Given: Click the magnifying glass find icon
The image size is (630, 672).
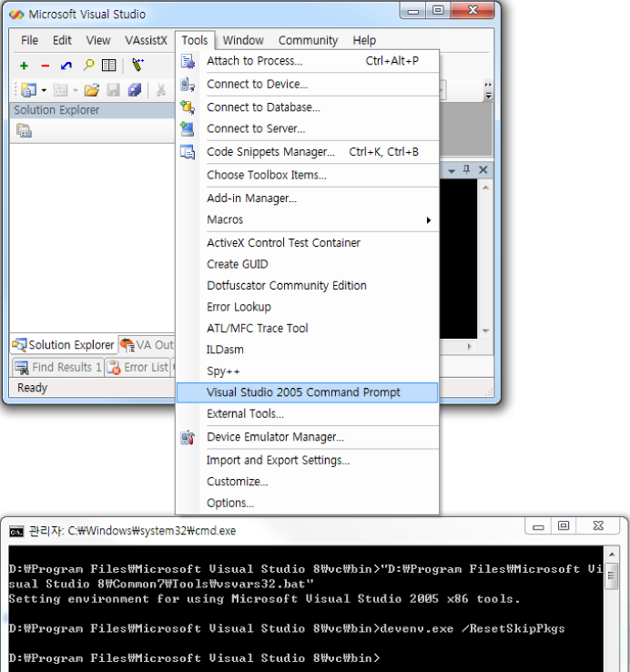Looking at the screenshot, I should 88,66.
